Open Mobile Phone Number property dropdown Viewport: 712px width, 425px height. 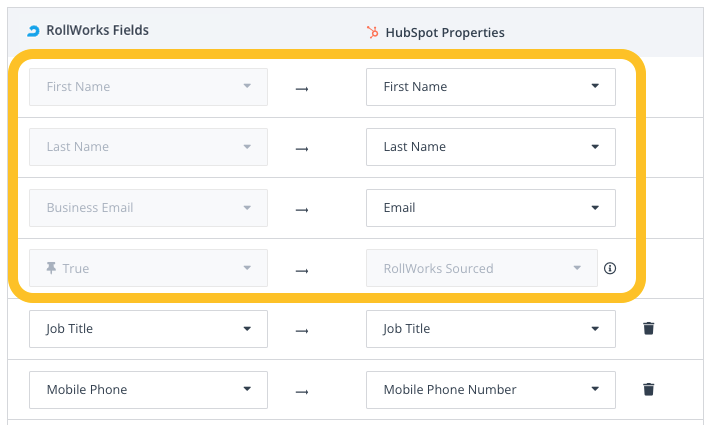click(x=490, y=390)
